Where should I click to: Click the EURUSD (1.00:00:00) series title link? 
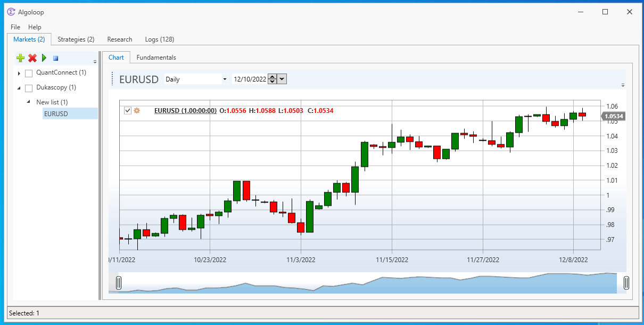pos(185,111)
